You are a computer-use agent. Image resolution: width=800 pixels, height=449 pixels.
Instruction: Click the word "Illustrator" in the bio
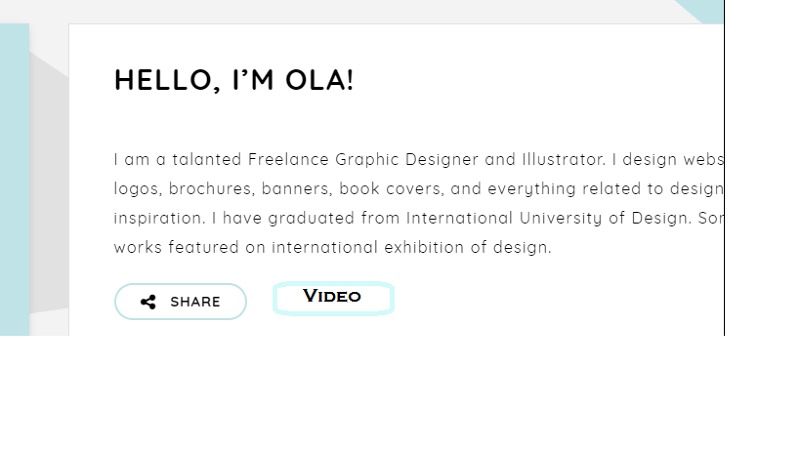561,160
